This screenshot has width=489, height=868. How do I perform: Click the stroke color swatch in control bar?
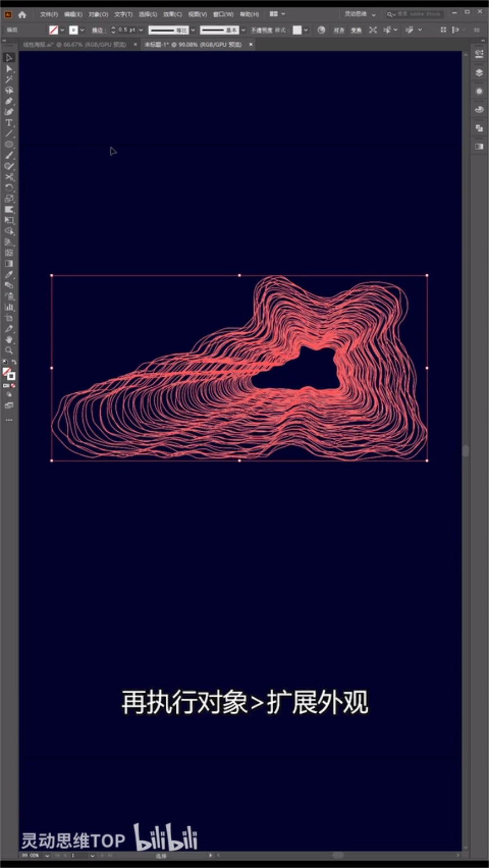tap(74, 30)
